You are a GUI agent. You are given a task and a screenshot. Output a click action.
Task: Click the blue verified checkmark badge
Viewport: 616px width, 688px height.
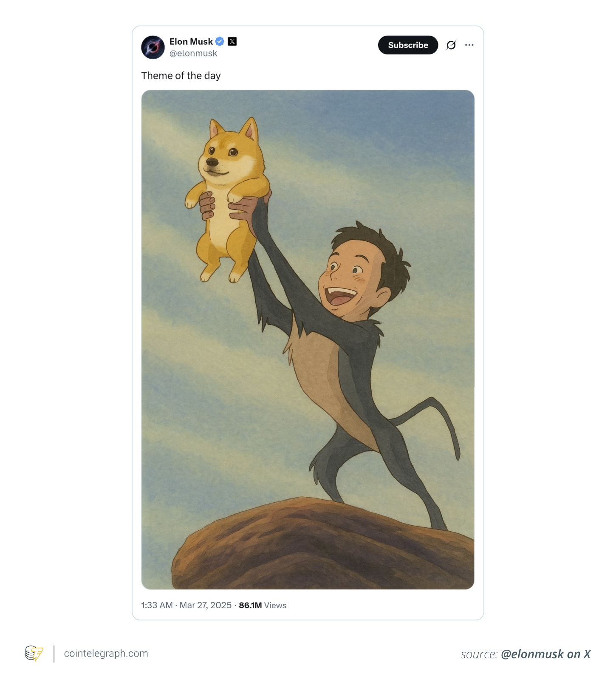(x=220, y=41)
